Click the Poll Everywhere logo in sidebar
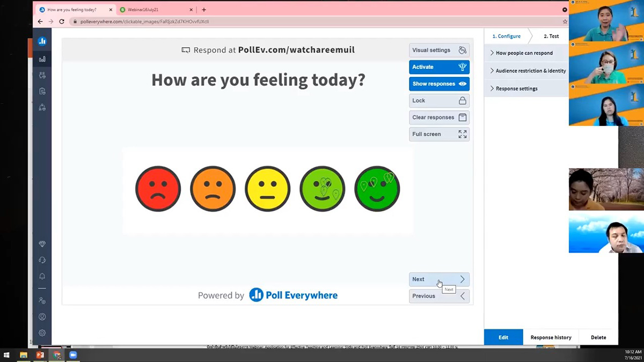Screen dimensions: 644x362 coord(42,42)
